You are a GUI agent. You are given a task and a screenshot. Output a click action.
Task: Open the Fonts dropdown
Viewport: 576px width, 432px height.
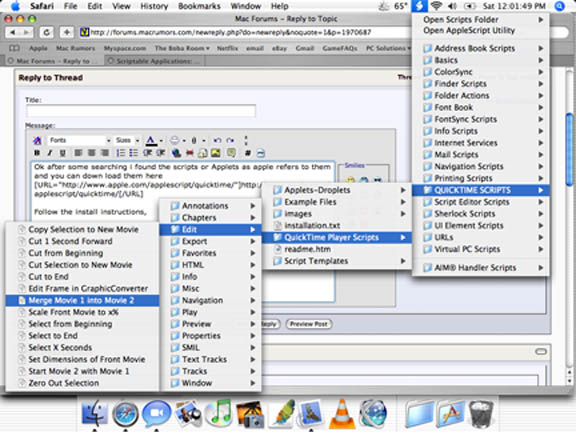[79, 140]
